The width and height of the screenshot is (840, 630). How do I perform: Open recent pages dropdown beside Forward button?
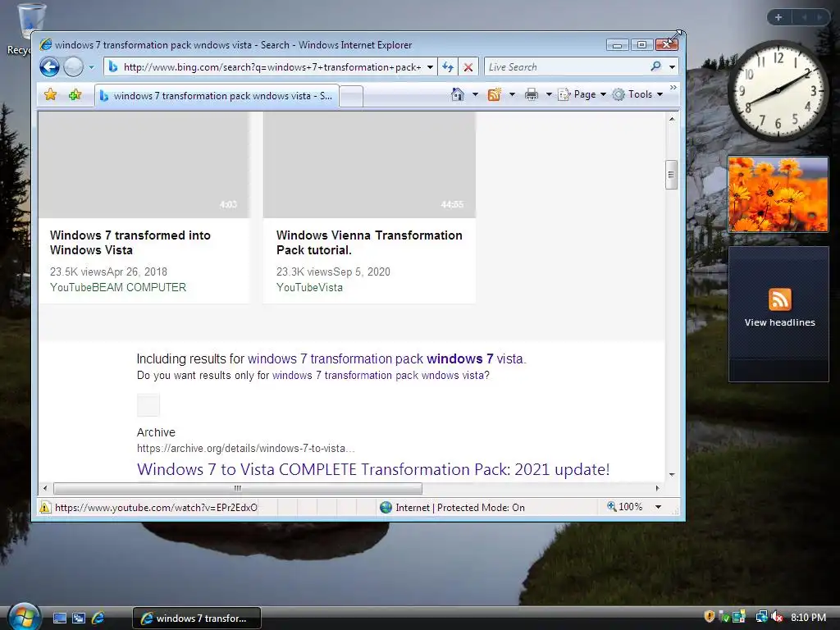92,67
